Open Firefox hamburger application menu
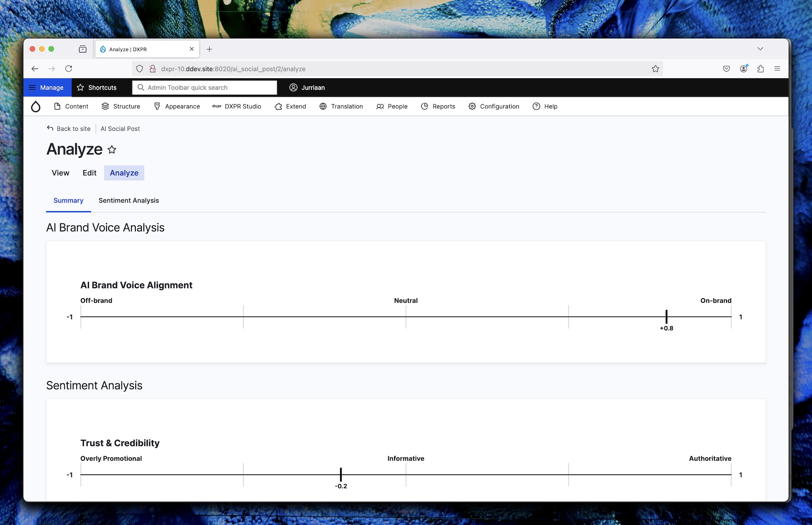The height and width of the screenshot is (525, 812). [777, 69]
